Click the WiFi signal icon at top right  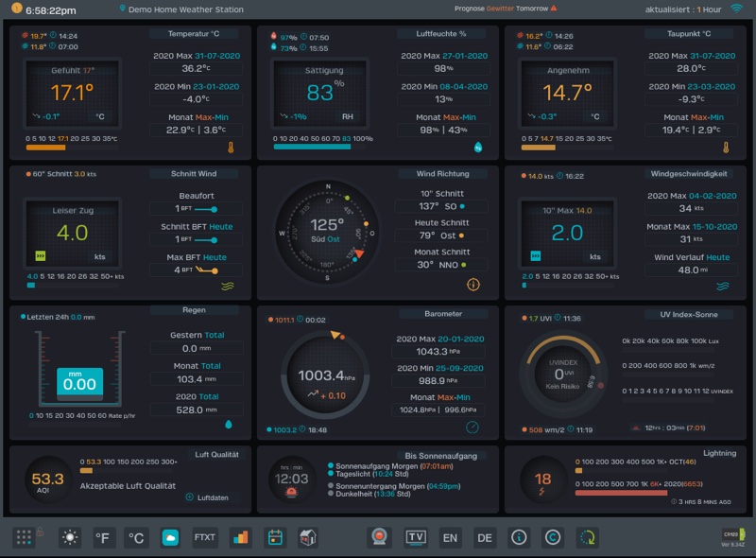pyautogui.click(x=737, y=9)
